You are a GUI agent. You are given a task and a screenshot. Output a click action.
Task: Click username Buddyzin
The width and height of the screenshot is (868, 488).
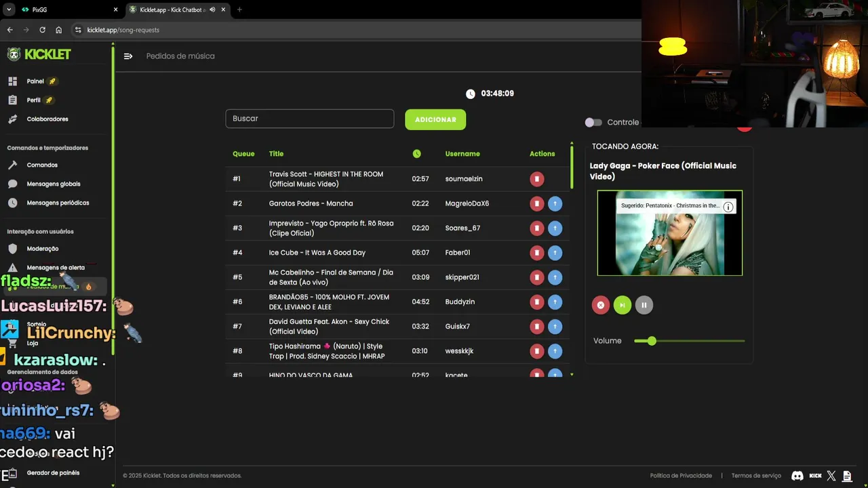pyautogui.click(x=460, y=302)
